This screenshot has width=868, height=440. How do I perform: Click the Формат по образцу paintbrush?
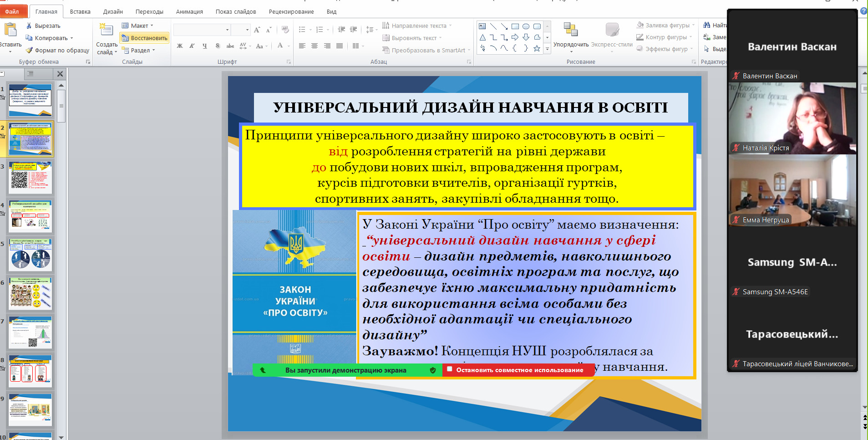(x=57, y=50)
